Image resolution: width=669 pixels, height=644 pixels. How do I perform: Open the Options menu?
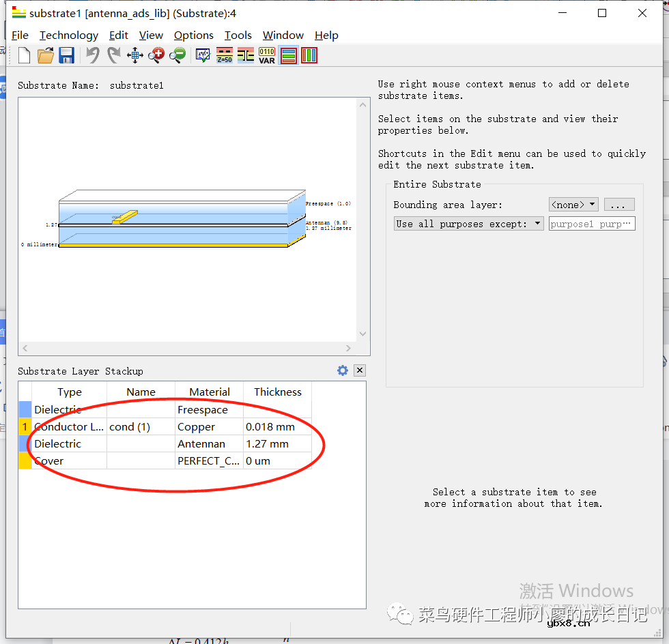(x=193, y=35)
